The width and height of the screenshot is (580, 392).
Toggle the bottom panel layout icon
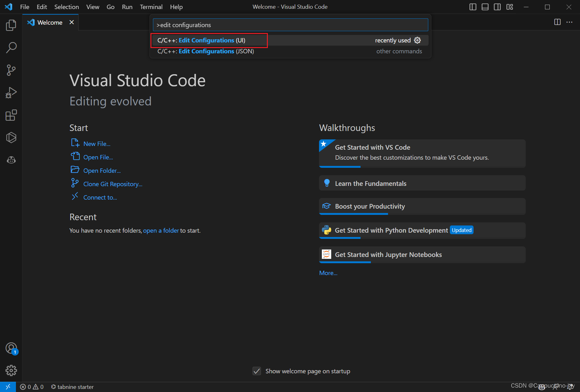(485, 7)
